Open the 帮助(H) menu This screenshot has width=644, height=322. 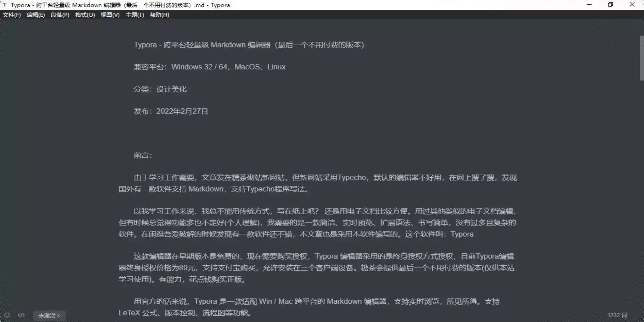coord(159,15)
